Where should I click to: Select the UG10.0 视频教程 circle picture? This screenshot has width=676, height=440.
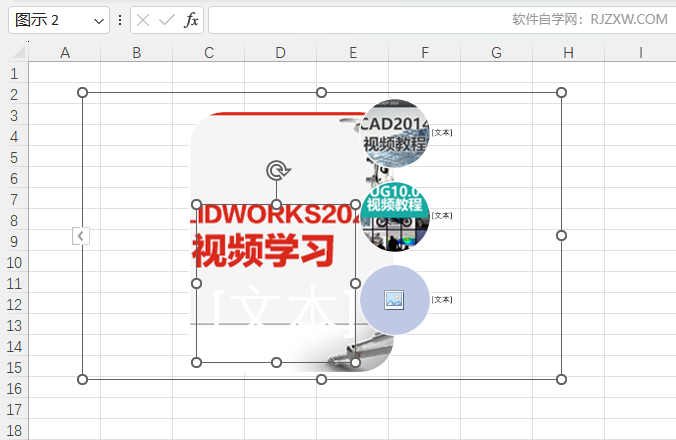(395, 217)
